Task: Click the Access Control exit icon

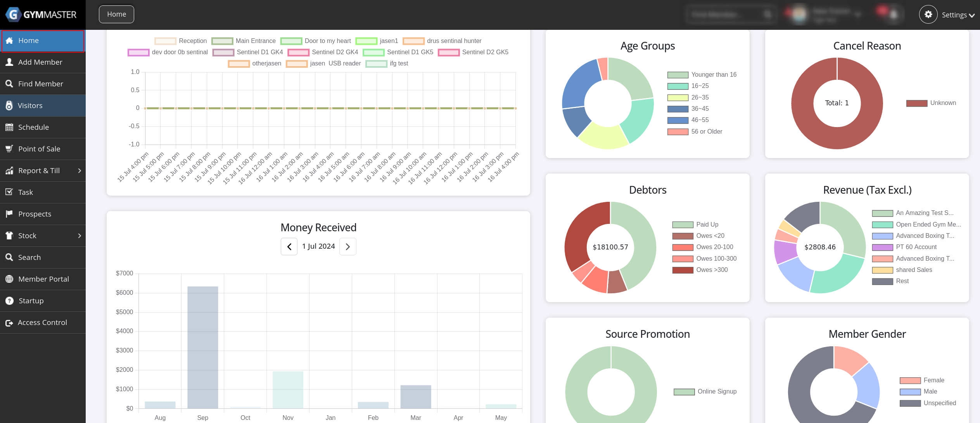Action: pos(9,323)
